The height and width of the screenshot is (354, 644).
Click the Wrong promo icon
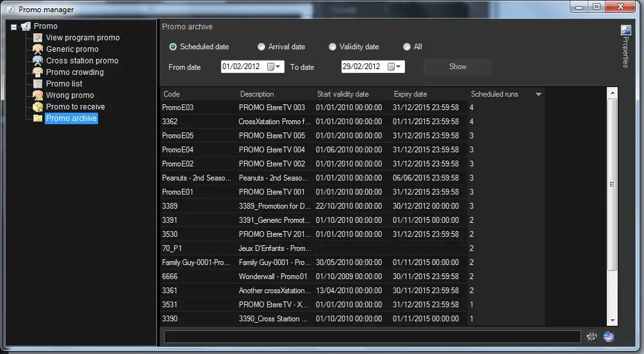[38, 95]
